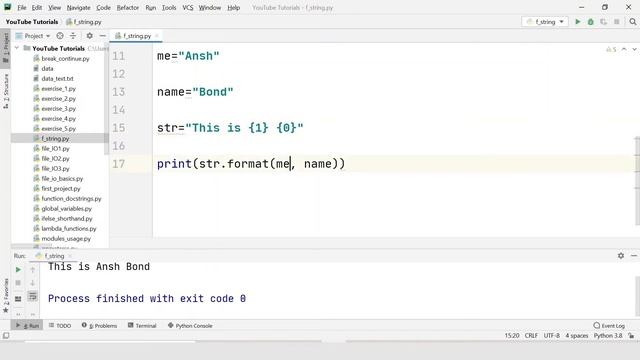
Task: Select lambda_functions.py in project tree
Action: 69,229
